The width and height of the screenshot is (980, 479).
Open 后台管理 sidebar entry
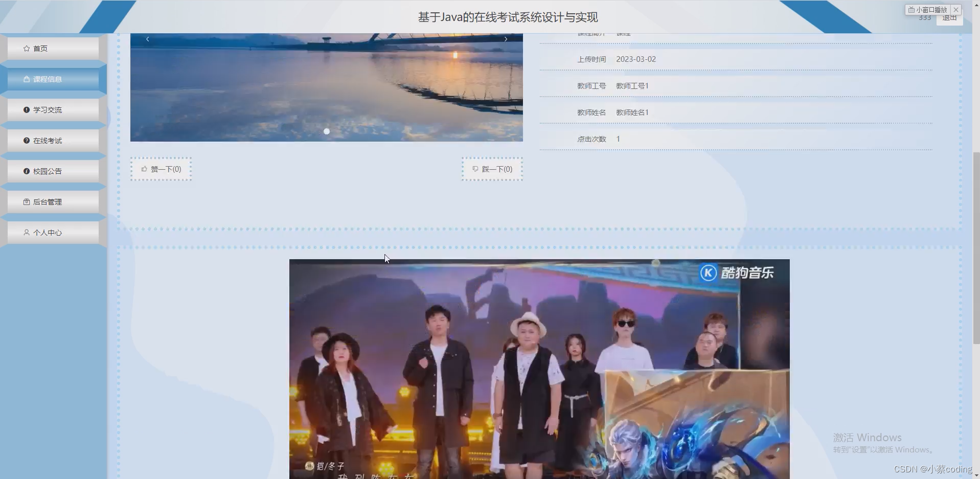click(53, 202)
